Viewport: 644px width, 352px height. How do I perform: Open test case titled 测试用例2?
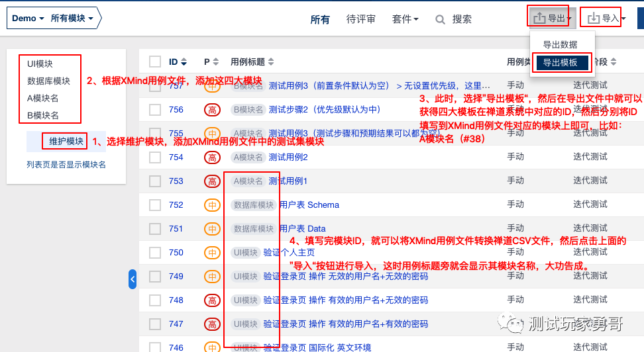[288, 157]
